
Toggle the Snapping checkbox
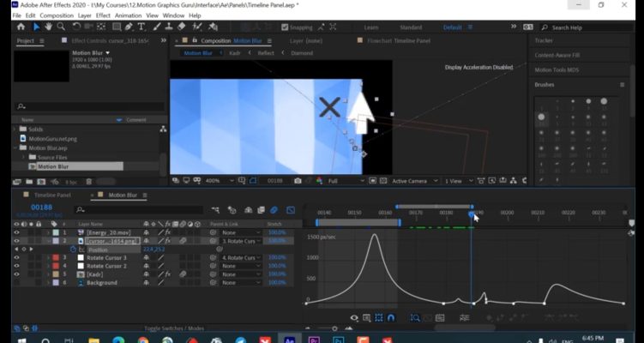point(285,27)
